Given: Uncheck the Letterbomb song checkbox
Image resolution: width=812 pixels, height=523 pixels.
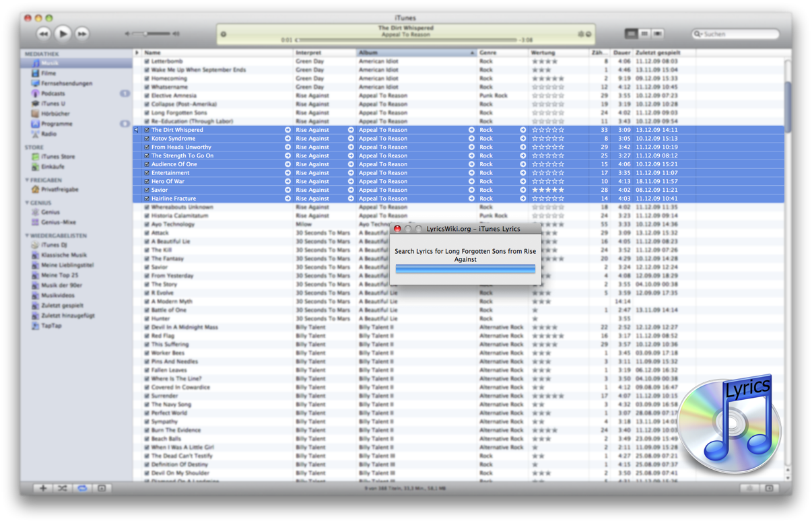Looking at the screenshot, I should point(147,61).
